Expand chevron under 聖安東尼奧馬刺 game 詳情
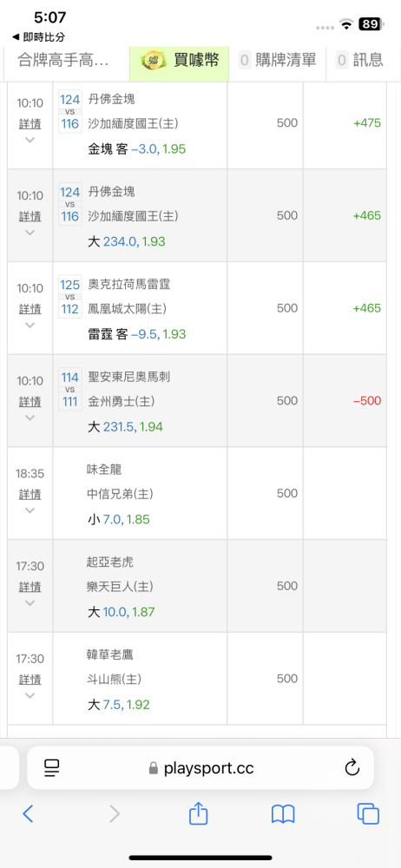 pos(30,418)
